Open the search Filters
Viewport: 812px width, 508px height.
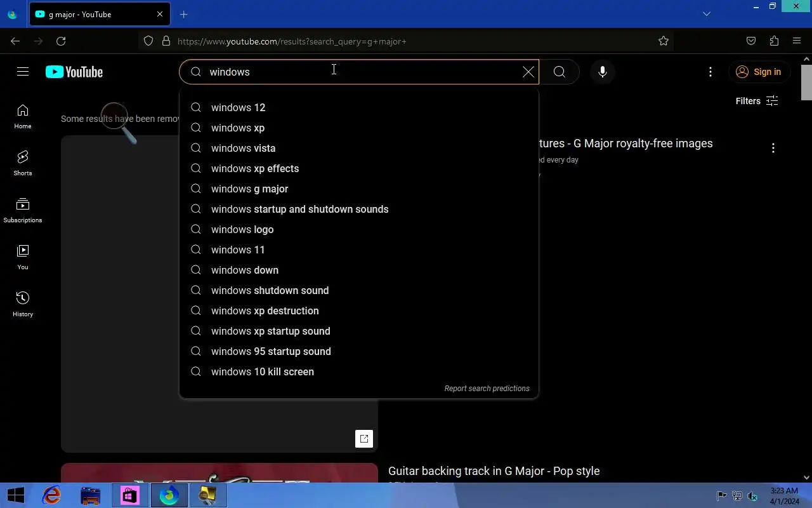(757, 101)
